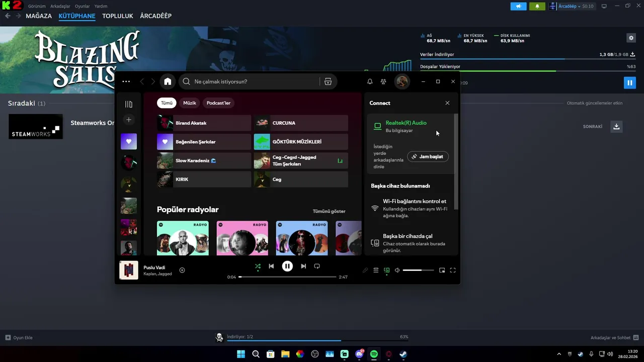
Task: Open Steam notification bell
Action: [537, 6]
